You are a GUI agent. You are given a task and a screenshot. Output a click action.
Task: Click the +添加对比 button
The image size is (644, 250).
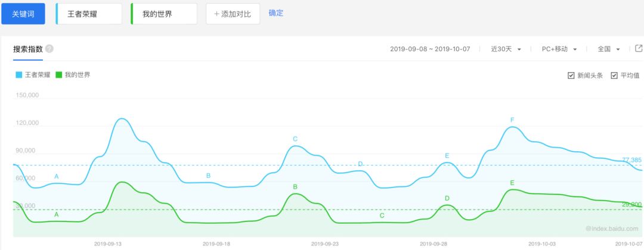tap(233, 14)
